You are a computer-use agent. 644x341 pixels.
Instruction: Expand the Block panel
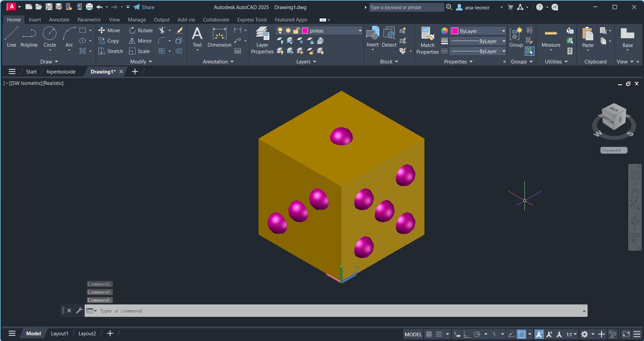pos(389,62)
